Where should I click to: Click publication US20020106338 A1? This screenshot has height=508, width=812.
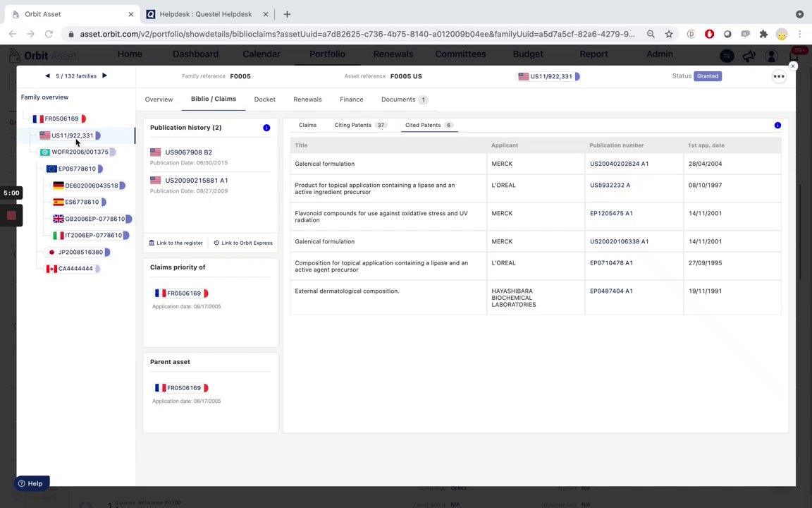tap(619, 241)
